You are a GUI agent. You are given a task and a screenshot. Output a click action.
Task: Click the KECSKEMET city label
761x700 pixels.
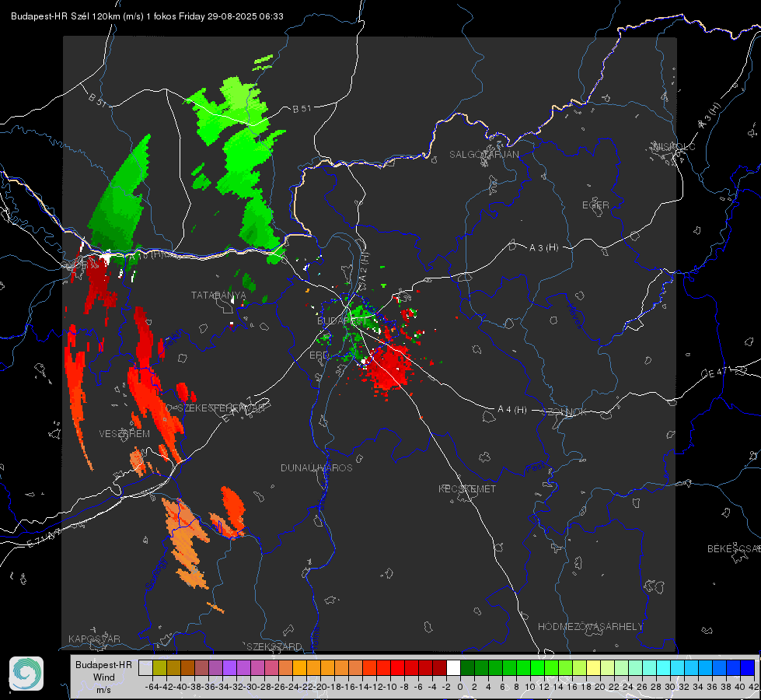pos(467,488)
